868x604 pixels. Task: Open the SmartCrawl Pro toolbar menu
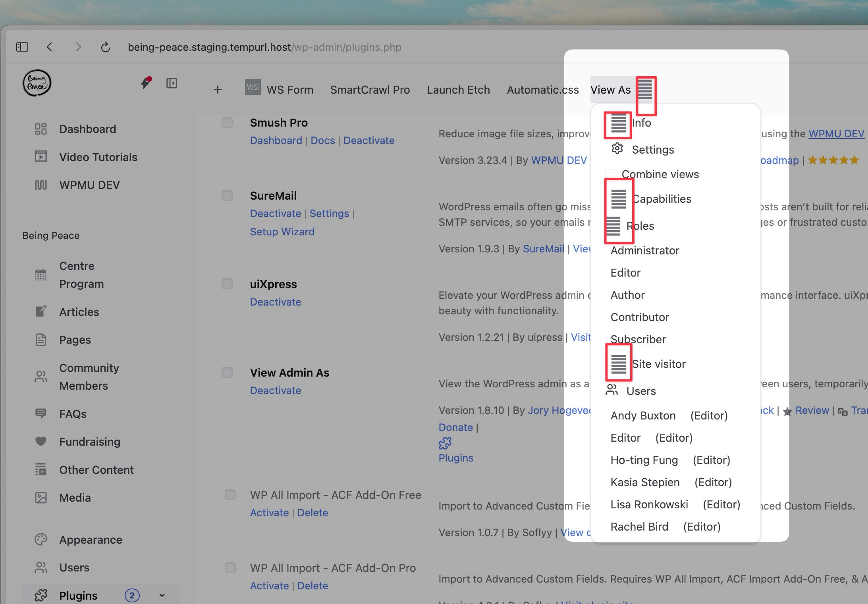[370, 90]
